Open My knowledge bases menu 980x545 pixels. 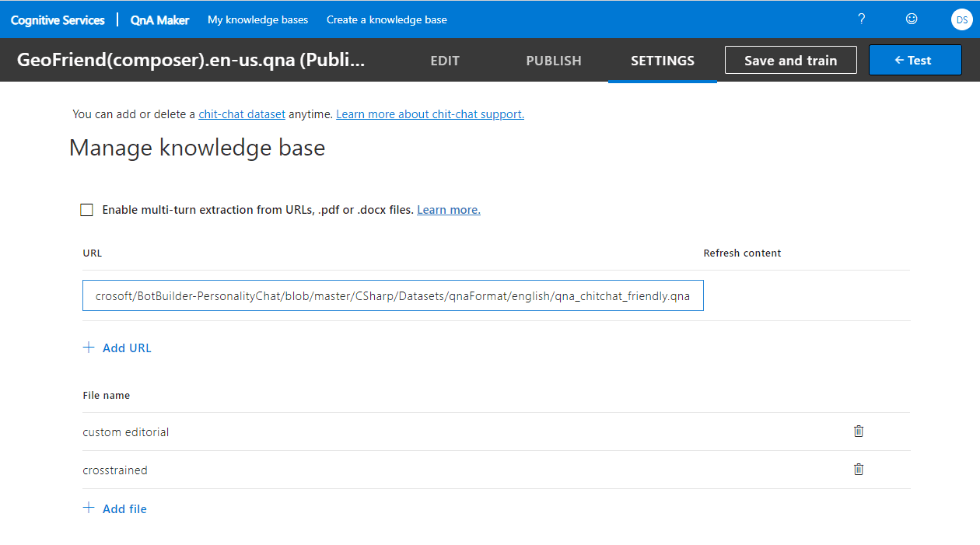[x=257, y=19]
